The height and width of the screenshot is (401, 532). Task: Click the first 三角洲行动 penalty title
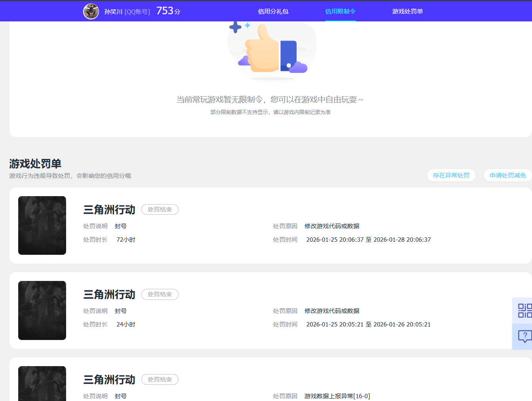click(x=109, y=210)
